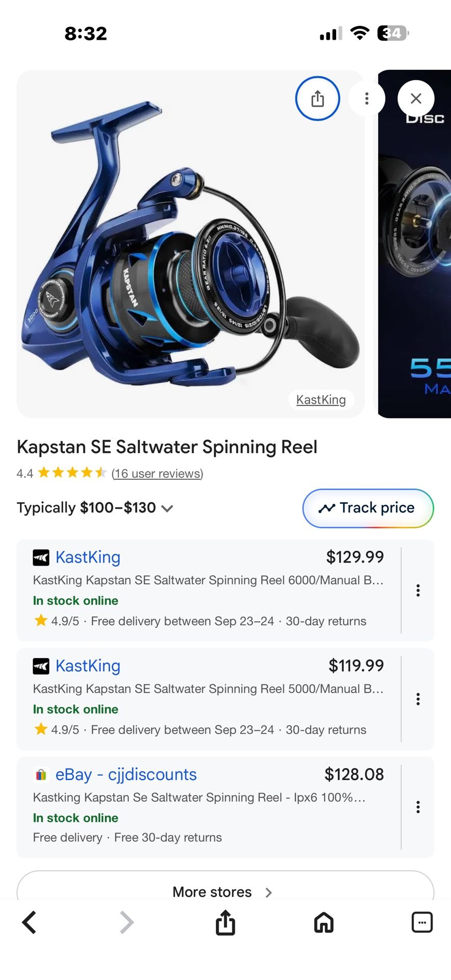The image size is (451, 980).
Task: Click the eBay bag icon next to cjjdiscounts
Action: (x=41, y=774)
